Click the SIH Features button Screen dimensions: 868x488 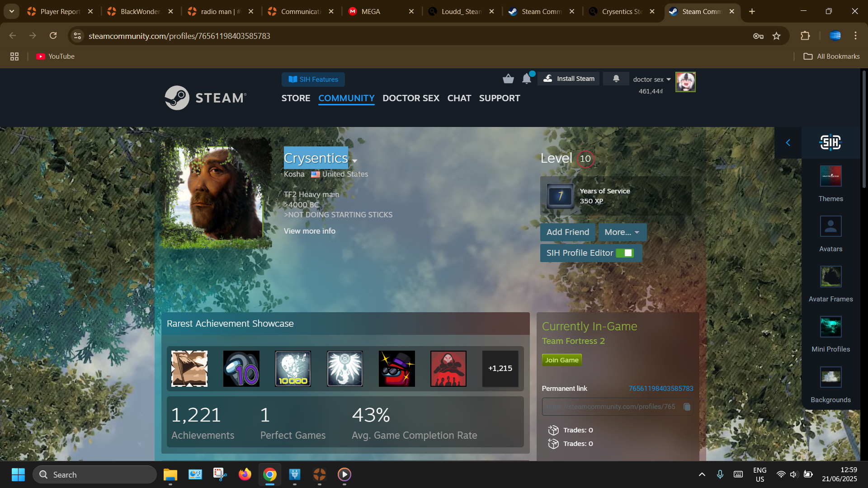(x=313, y=80)
